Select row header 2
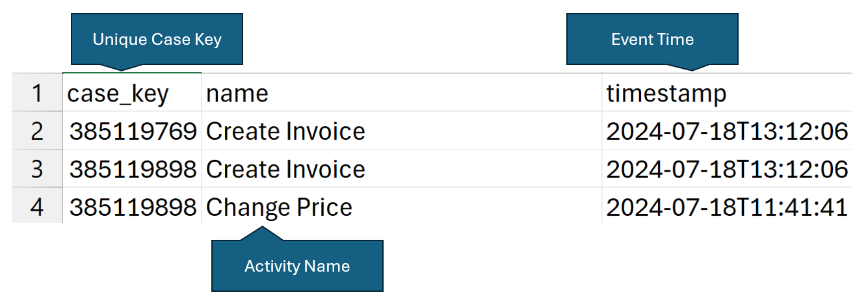 (x=36, y=131)
